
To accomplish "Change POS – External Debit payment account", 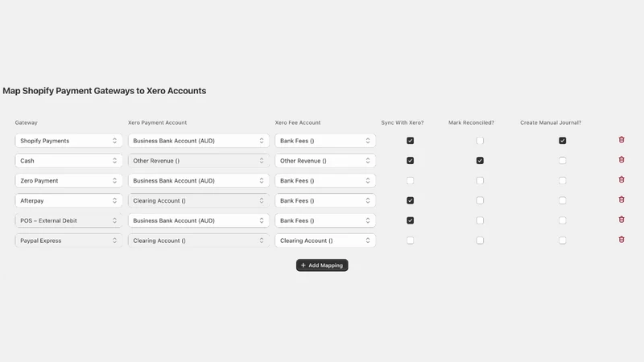I will (x=198, y=220).
